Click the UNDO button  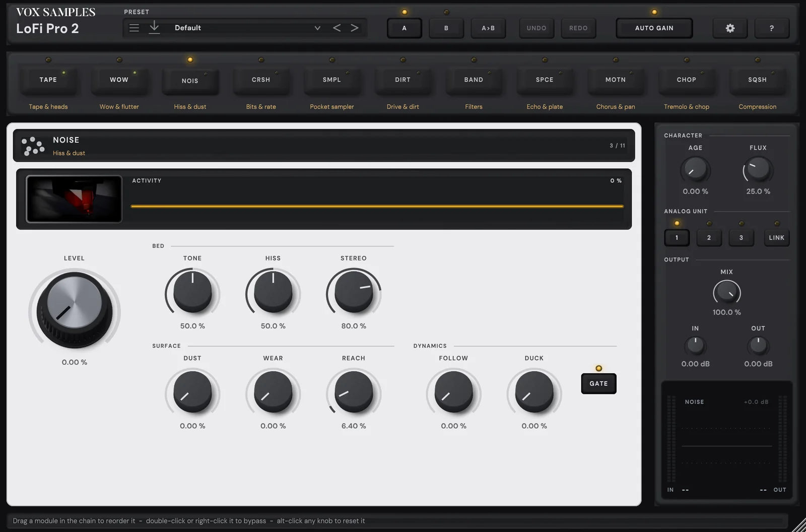(x=536, y=28)
